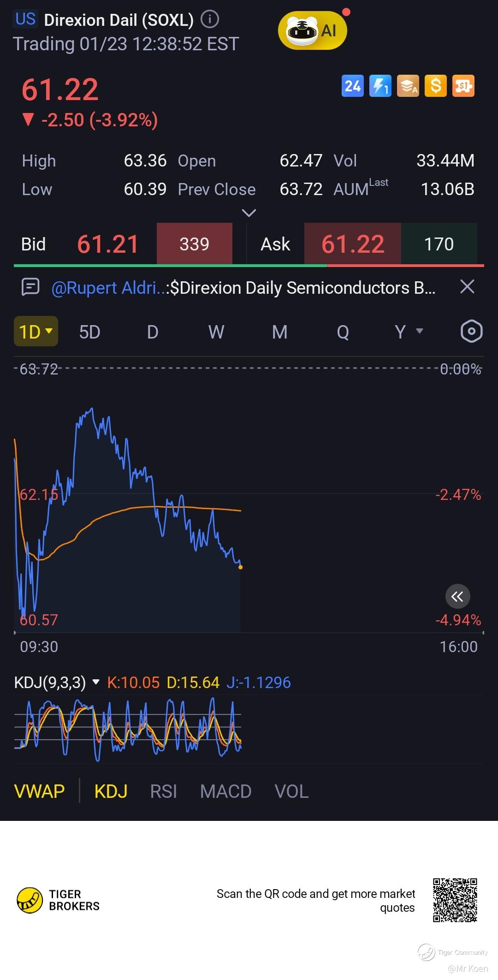Switch to the M monthly chart tab
This screenshot has width=498, height=980.
(x=279, y=332)
